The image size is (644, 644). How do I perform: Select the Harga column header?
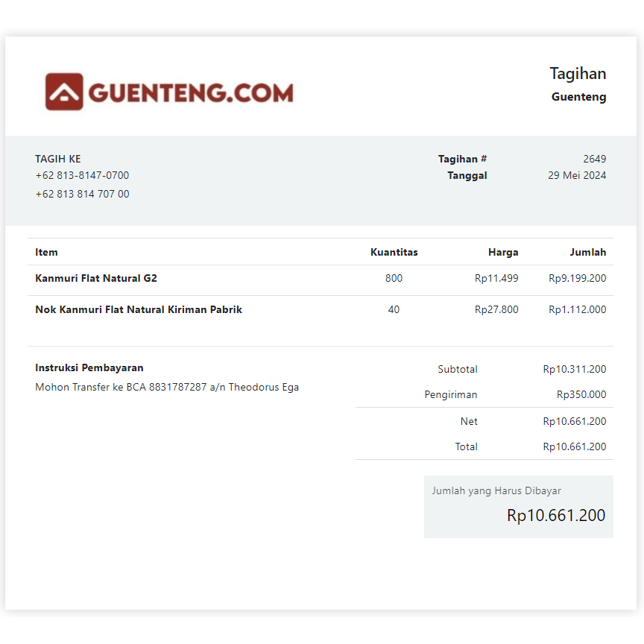pyautogui.click(x=503, y=252)
